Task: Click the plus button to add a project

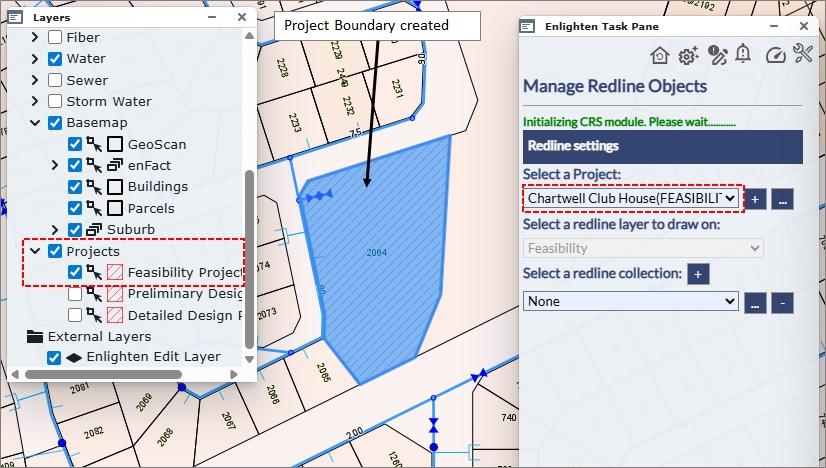Action: [755, 199]
